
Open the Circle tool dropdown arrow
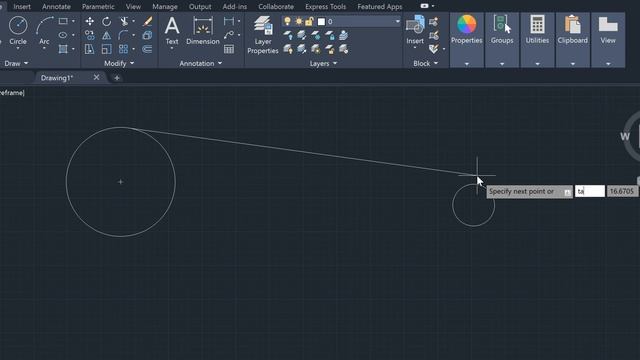18,49
